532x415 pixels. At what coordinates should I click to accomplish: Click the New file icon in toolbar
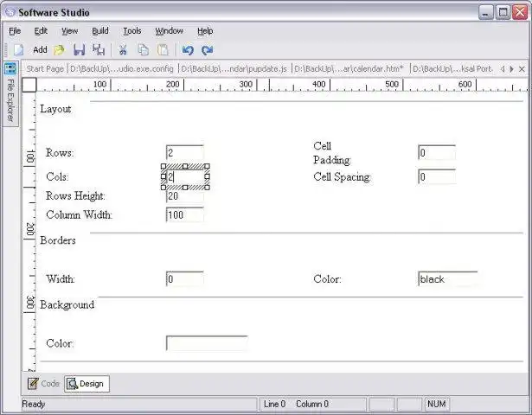[19, 50]
